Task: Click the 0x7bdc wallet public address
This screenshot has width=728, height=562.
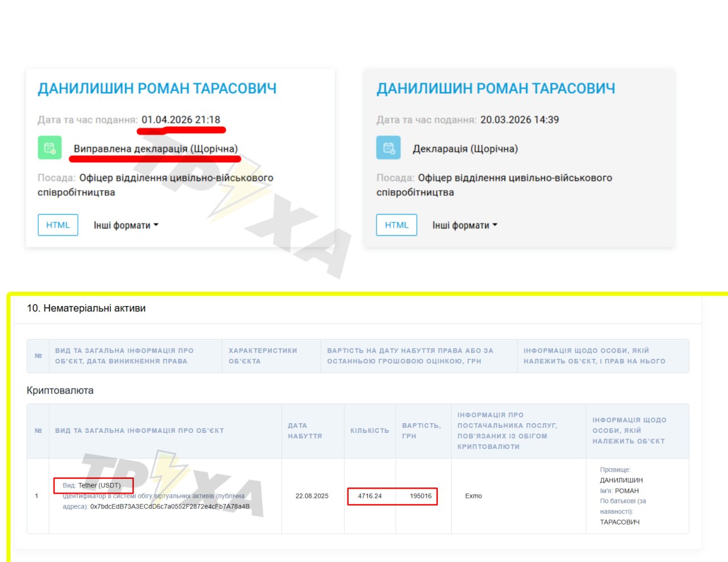Action: [169, 506]
